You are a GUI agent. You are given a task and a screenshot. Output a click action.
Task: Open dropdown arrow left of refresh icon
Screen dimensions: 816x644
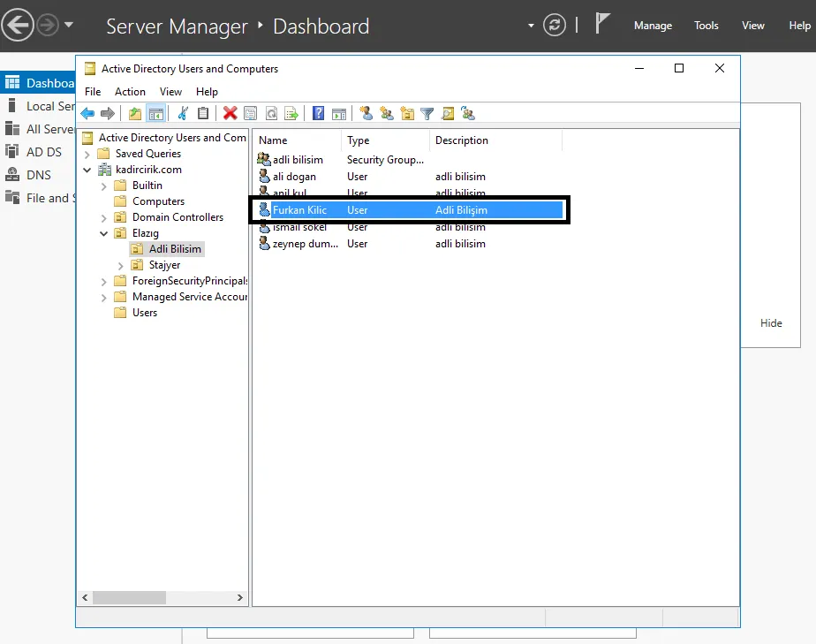tap(531, 25)
